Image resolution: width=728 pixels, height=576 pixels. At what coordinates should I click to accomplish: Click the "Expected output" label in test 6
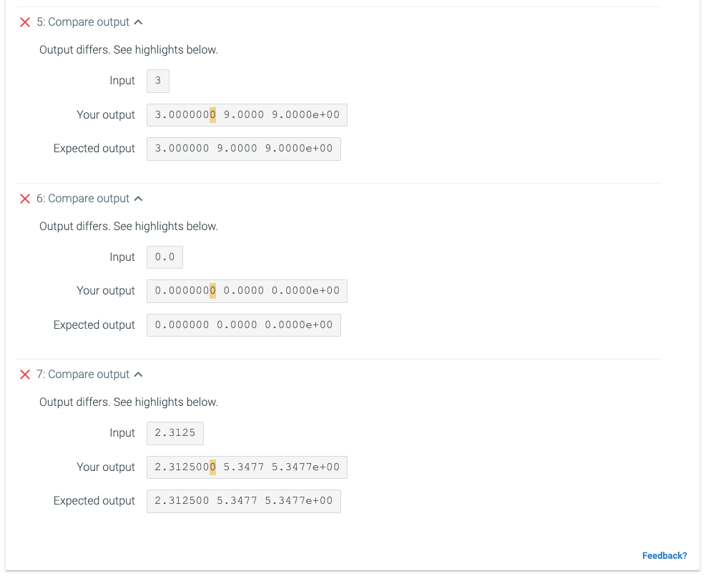pyautogui.click(x=94, y=325)
